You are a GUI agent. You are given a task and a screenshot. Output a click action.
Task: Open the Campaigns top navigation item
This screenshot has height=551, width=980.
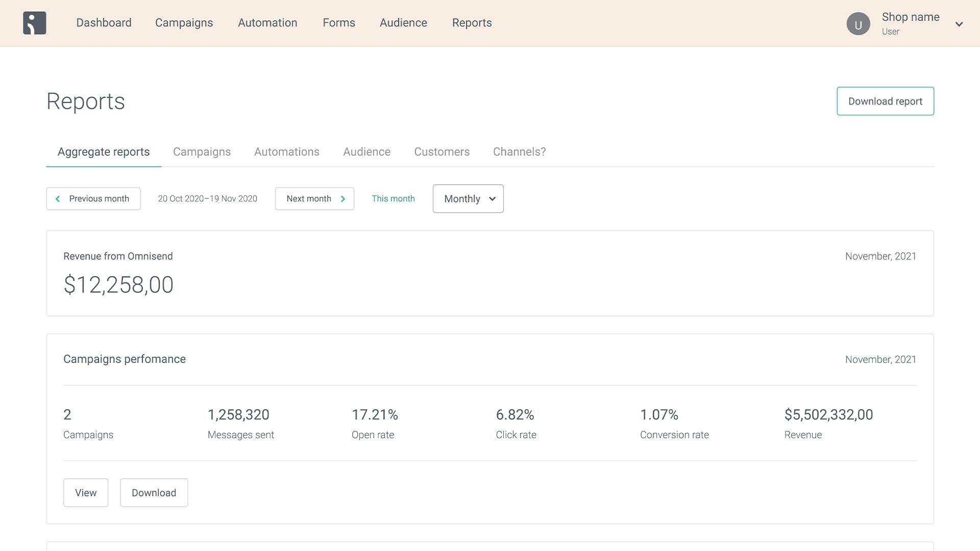coord(184,23)
